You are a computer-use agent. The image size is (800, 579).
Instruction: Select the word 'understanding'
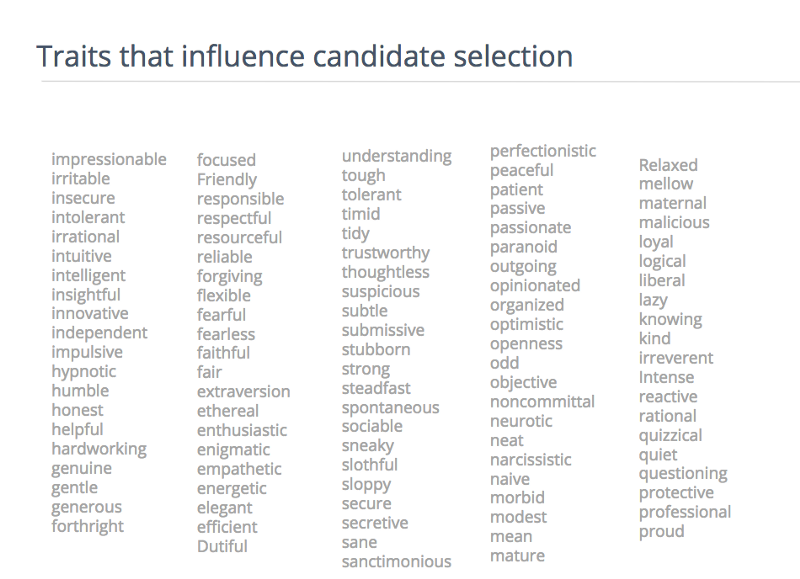(397, 156)
